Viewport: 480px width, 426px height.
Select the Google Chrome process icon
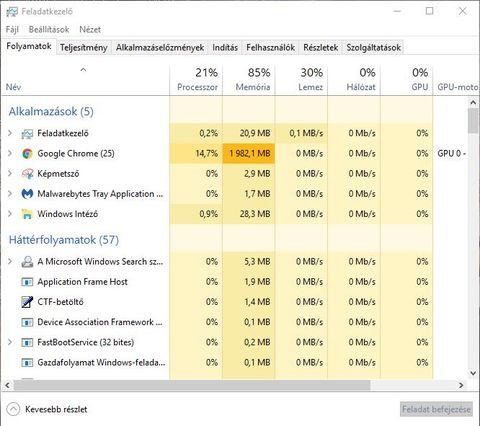(27, 154)
